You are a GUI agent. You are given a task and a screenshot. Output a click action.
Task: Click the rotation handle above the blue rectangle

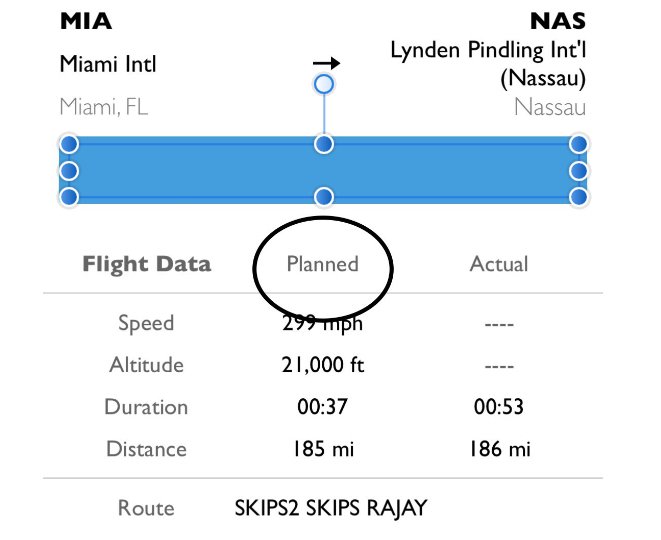tap(324, 84)
